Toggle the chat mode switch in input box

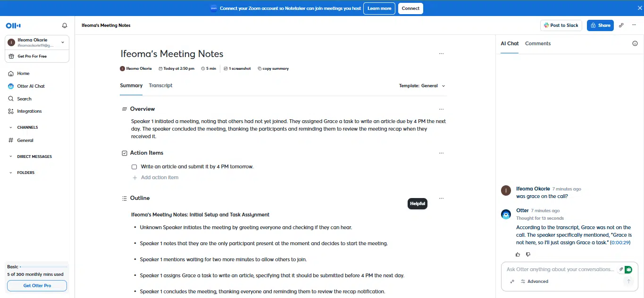(625, 270)
